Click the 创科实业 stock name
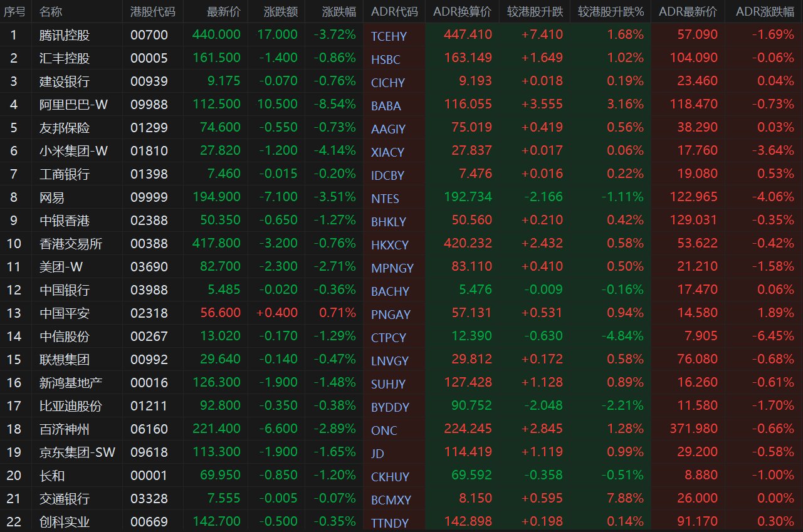 click(x=64, y=522)
